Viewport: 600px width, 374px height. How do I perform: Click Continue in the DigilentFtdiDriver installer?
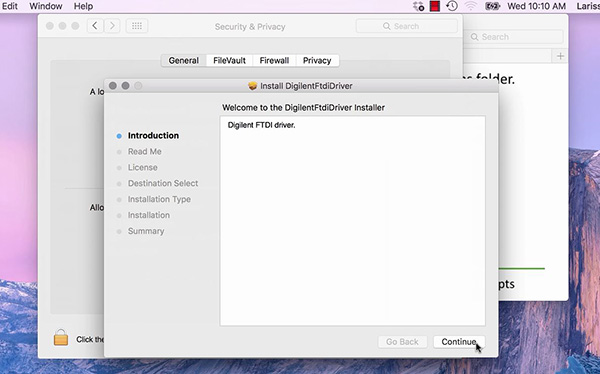[x=459, y=342]
